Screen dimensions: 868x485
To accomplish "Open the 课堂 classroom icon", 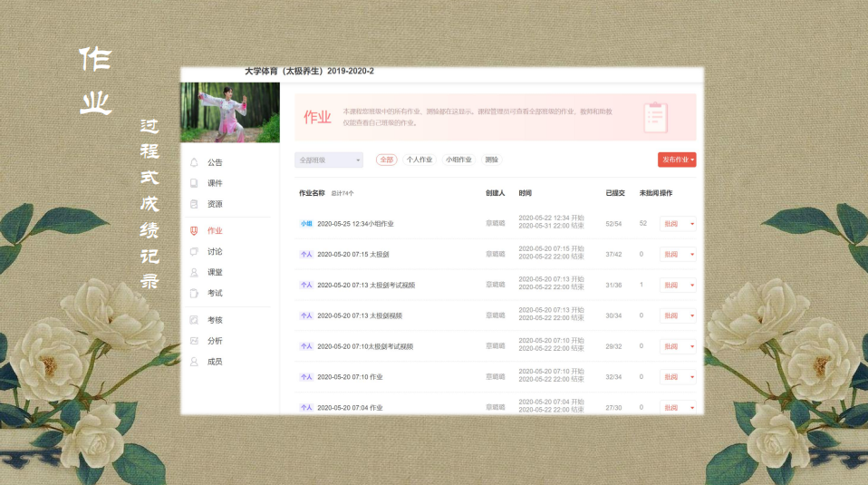I will click(194, 272).
